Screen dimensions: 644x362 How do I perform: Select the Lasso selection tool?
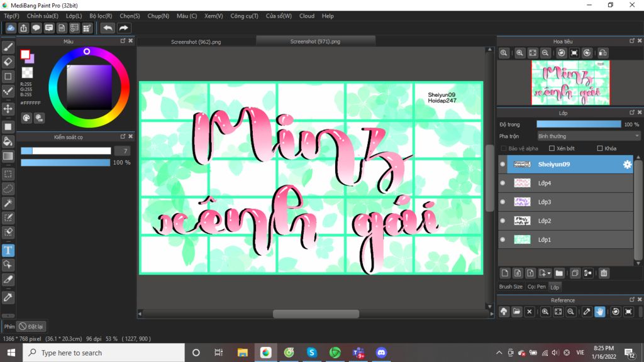(8, 189)
